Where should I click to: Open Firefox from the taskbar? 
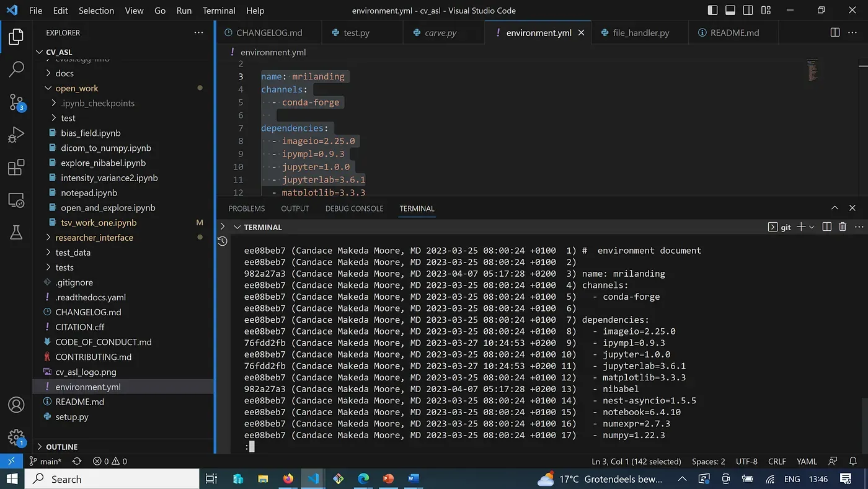(x=288, y=479)
